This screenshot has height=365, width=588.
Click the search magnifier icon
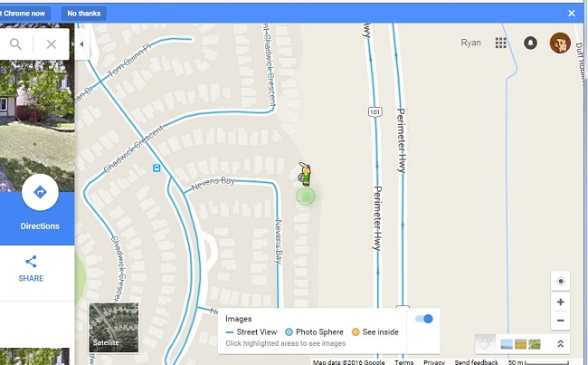pyautogui.click(x=15, y=44)
